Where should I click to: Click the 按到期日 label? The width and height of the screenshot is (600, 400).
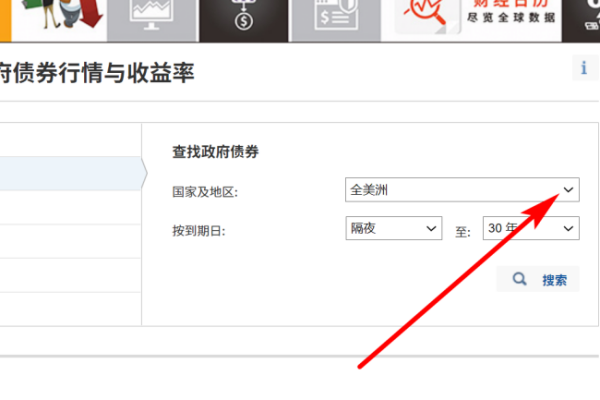coord(199,230)
